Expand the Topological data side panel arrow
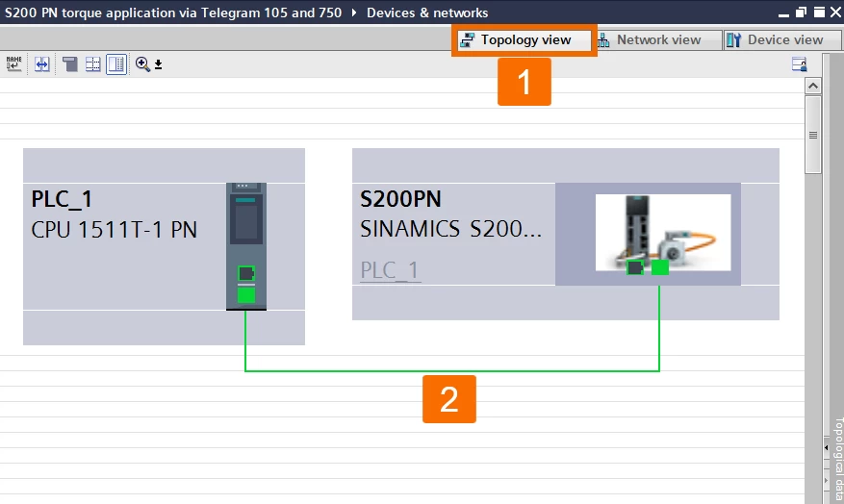844x504 pixels. click(827, 447)
